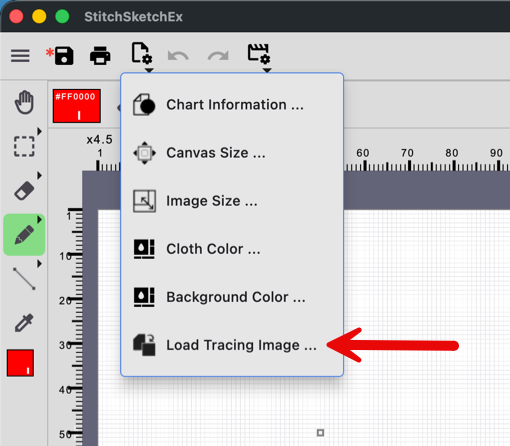
Task: Choose Image Size ... from the menu
Action: coord(232,201)
